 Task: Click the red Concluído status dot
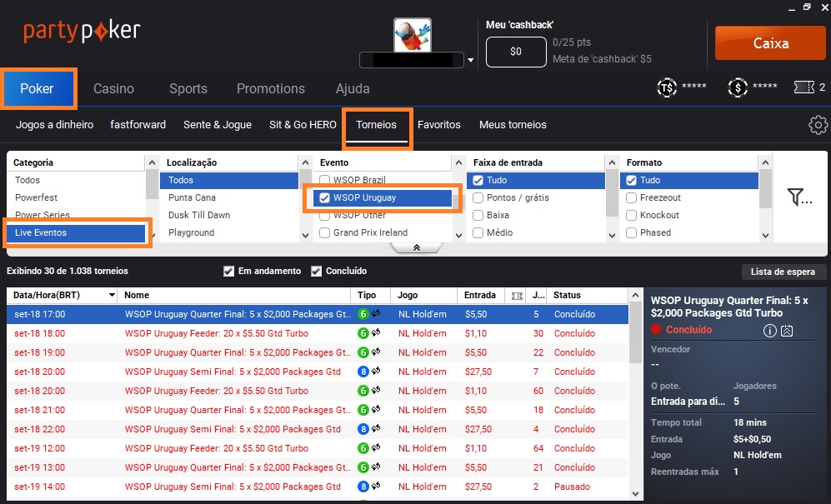656,330
